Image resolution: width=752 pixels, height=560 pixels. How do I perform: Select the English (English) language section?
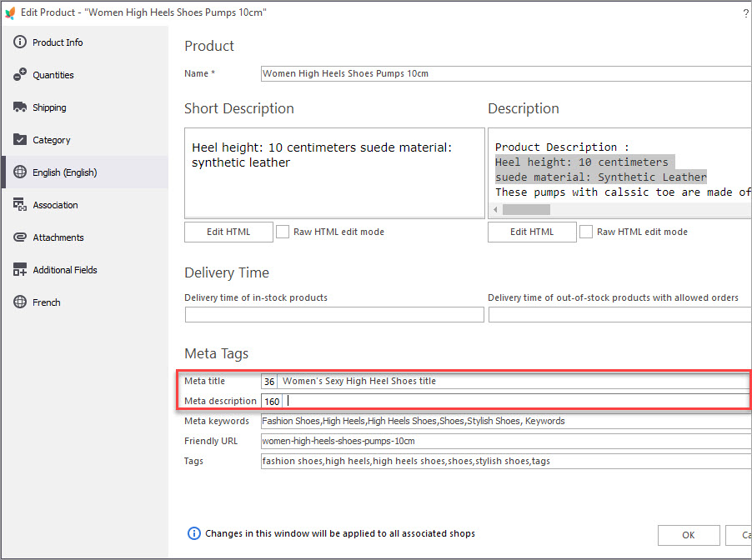point(85,172)
